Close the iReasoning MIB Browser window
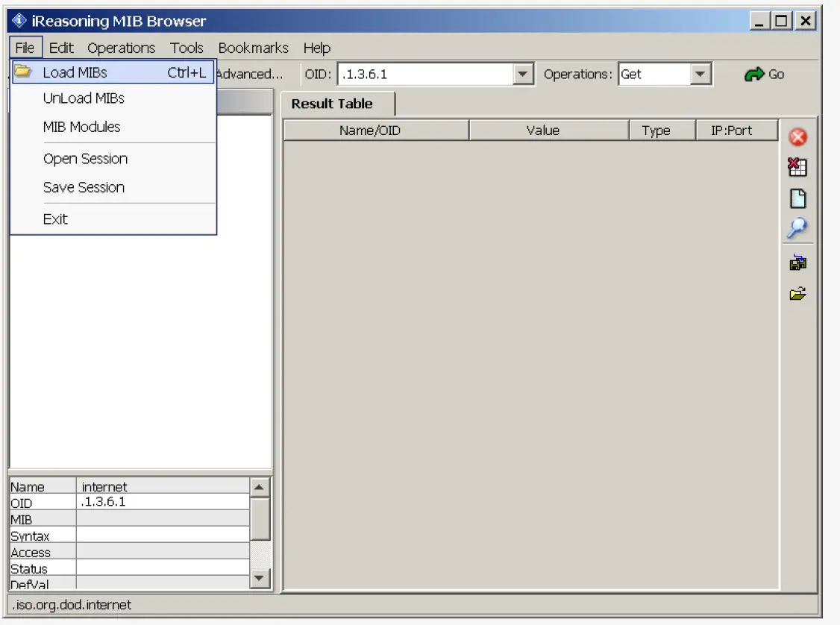840x625 pixels. pyautogui.click(x=805, y=22)
